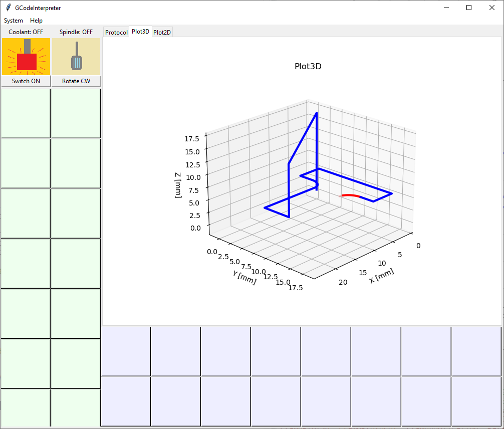Click the Coolant: OFF status label

click(26, 32)
